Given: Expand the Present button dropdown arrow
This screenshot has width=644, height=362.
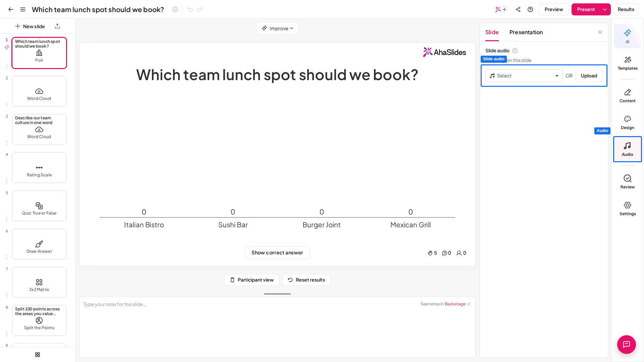Looking at the screenshot, I should 605,9.
